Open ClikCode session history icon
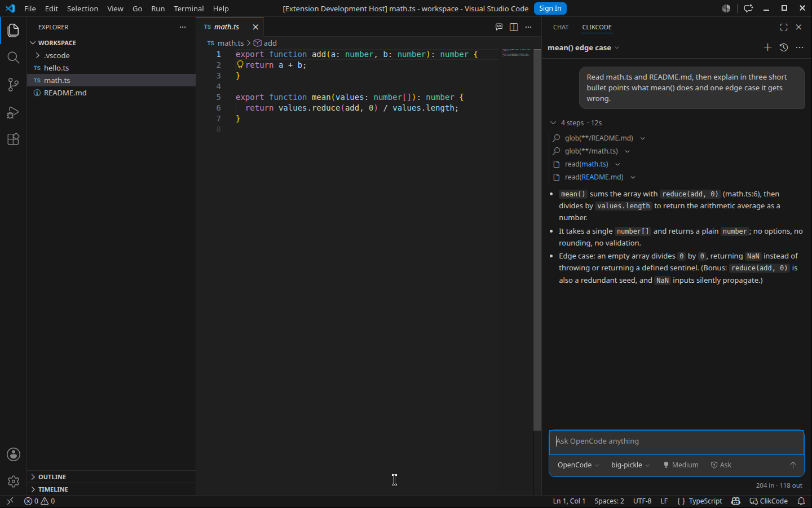This screenshot has width=812, height=508. pyautogui.click(x=784, y=47)
